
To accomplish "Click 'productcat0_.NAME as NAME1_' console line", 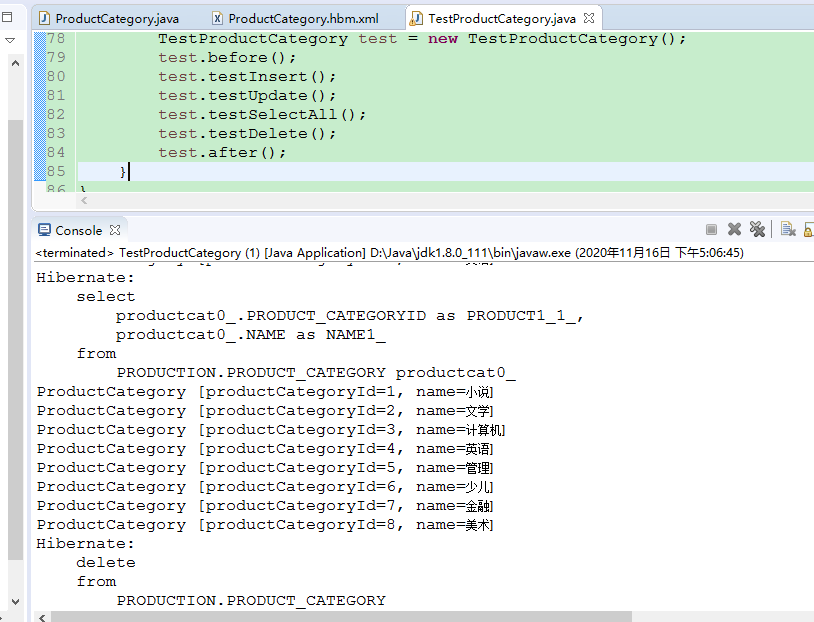I will pyautogui.click(x=251, y=335).
